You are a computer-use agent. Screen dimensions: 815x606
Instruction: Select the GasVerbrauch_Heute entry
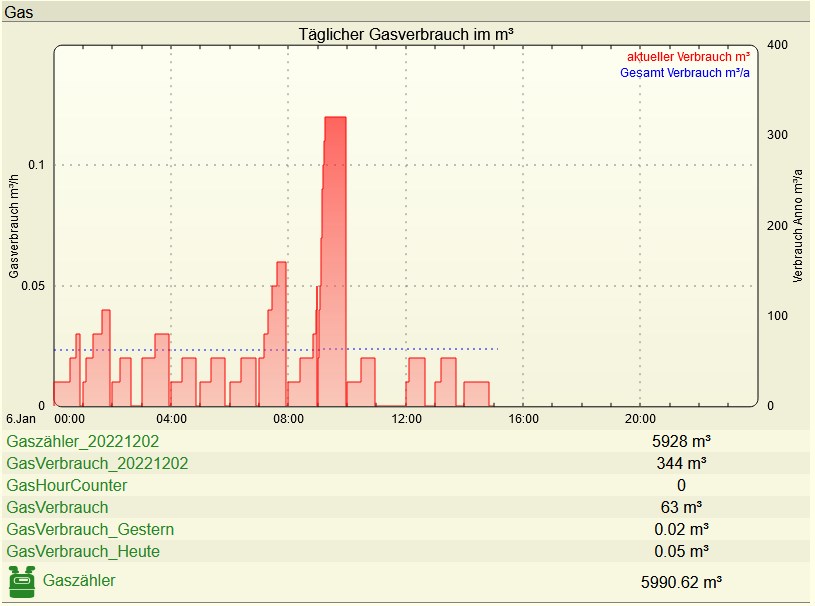[x=83, y=551]
